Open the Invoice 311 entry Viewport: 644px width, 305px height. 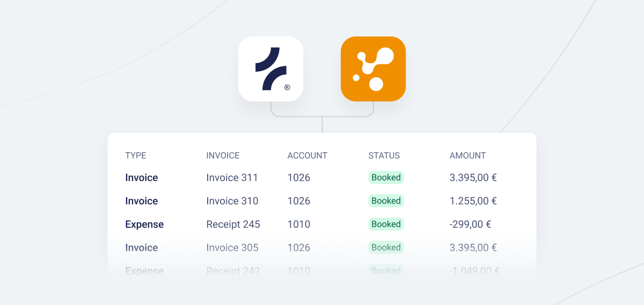(x=232, y=177)
